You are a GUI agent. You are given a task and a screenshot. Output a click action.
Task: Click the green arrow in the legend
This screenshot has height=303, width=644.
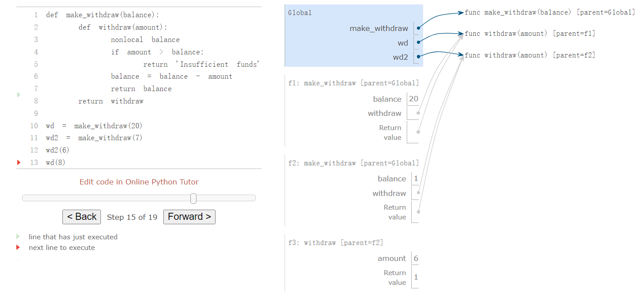[18, 237]
